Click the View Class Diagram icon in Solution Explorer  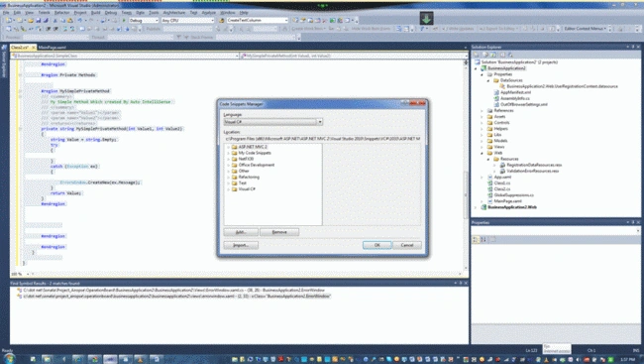pyautogui.click(x=510, y=55)
